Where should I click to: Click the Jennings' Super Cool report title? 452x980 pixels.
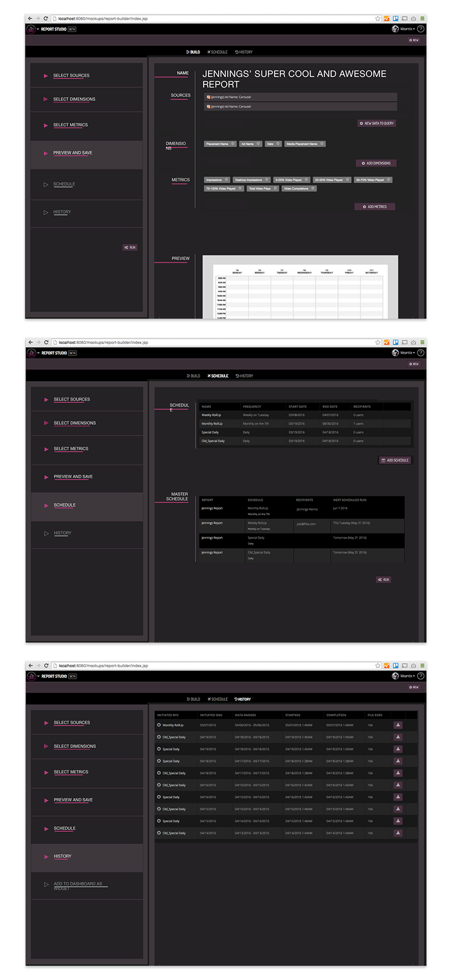[294, 79]
